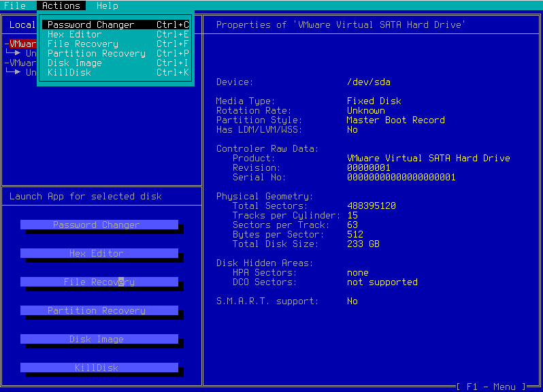Collapse the first VMware disk node
The image size is (543, 392).
pyautogui.click(x=7, y=44)
